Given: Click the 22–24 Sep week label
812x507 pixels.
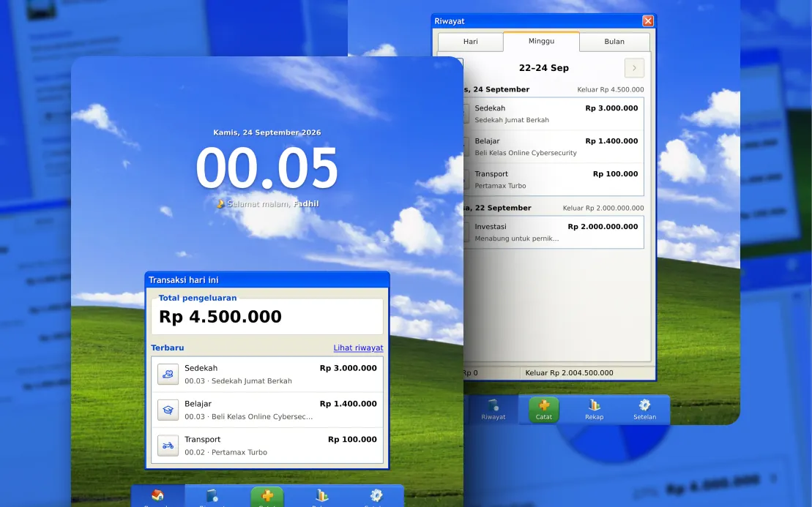Looking at the screenshot, I should pyautogui.click(x=544, y=68).
